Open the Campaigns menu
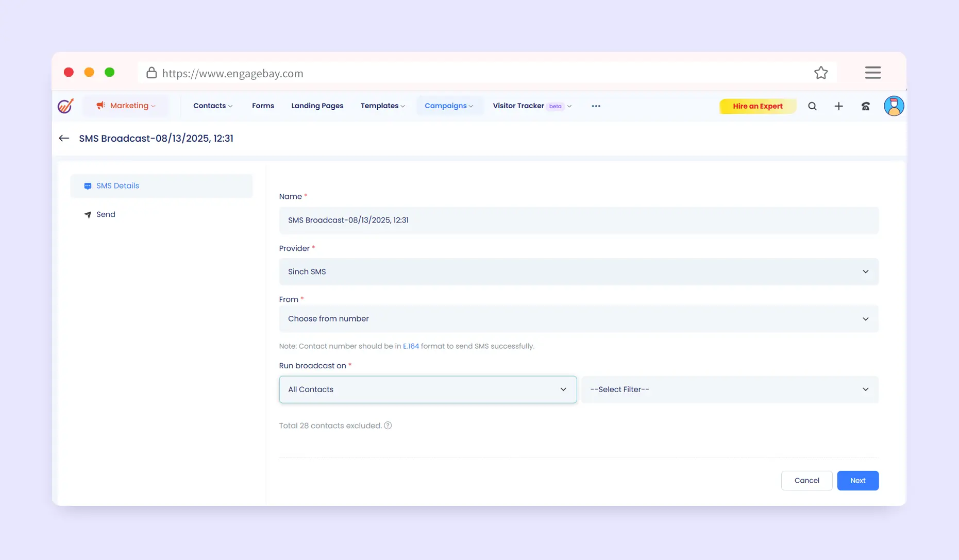Viewport: 959px width, 560px height. (448, 106)
